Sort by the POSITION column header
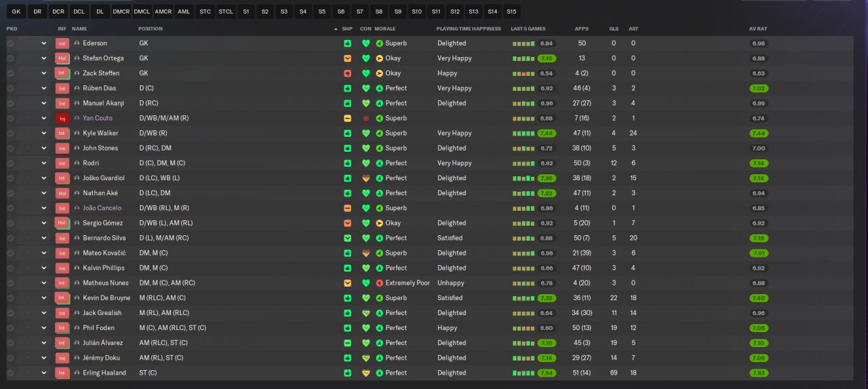Screen dimensions: 868x389 [151, 28]
